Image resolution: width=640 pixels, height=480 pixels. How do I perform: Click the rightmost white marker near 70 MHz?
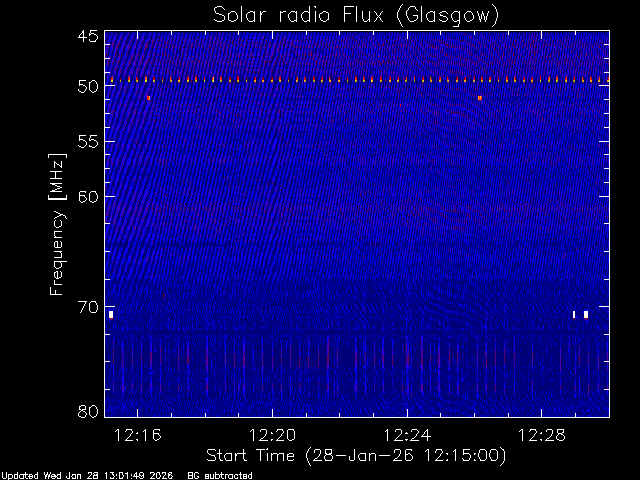(x=586, y=314)
